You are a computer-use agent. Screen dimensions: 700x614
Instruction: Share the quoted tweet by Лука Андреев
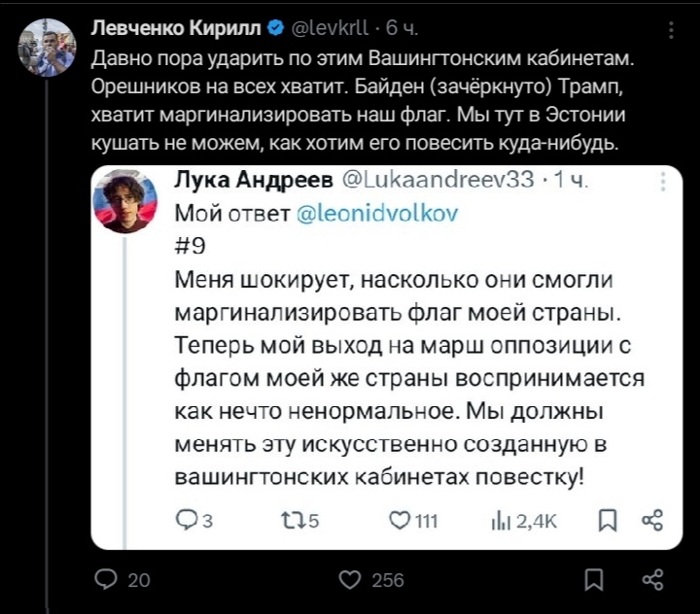[x=652, y=521]
